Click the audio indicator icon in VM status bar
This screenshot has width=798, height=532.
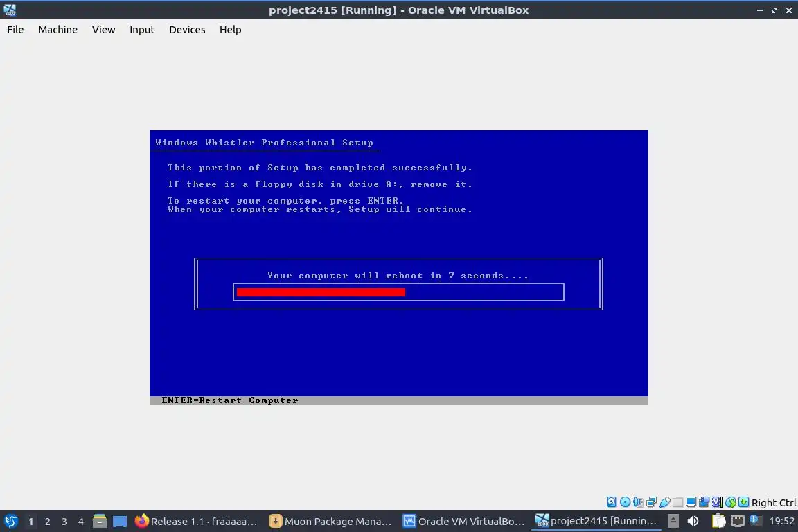638,502
